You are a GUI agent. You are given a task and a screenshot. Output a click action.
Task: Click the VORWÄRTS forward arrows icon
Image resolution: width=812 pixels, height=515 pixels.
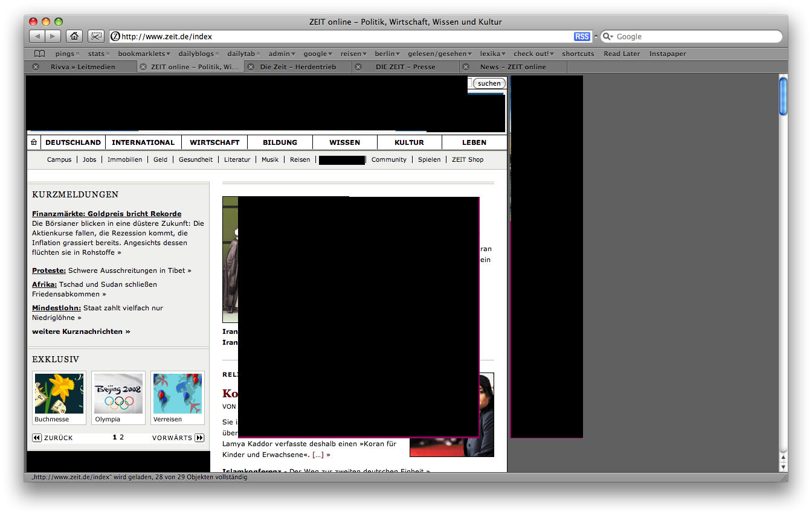199,438
